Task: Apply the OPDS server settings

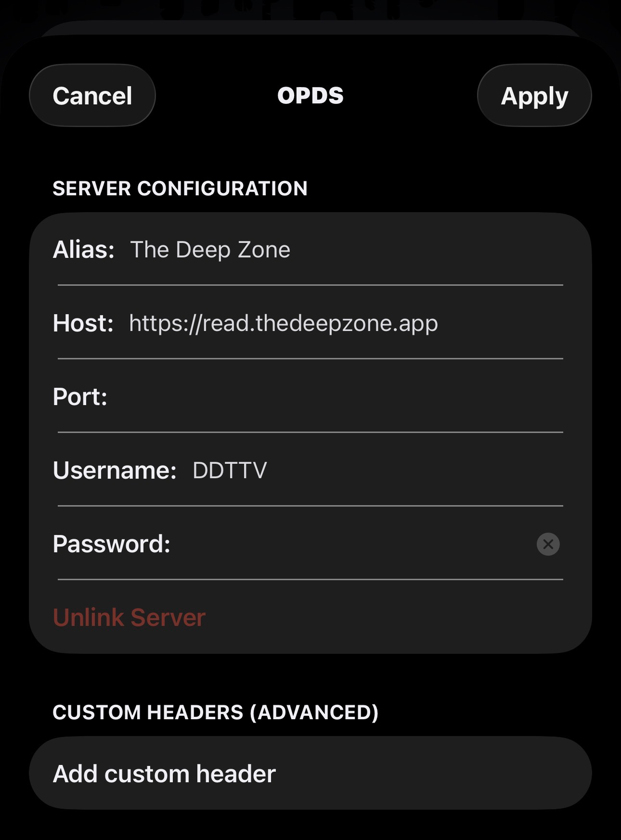Action: [534, 96]
